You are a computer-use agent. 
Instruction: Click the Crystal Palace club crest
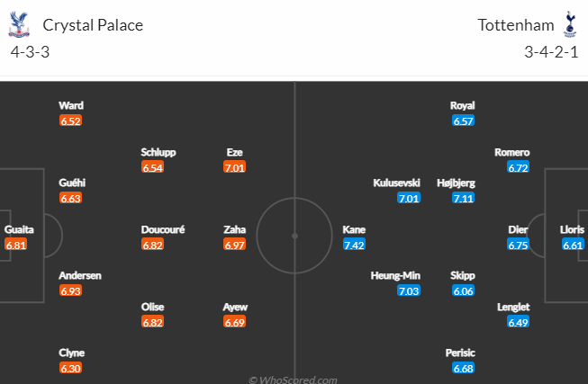(x=19, y=24)
